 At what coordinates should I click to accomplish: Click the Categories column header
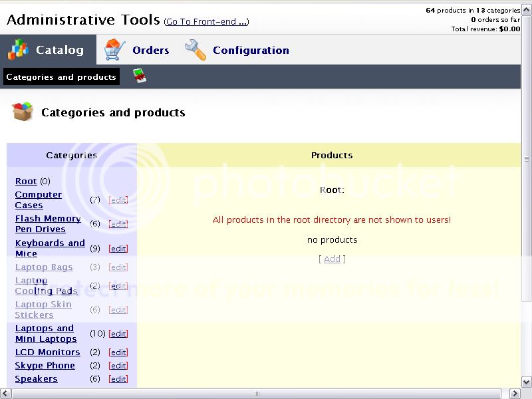(72, 155)
